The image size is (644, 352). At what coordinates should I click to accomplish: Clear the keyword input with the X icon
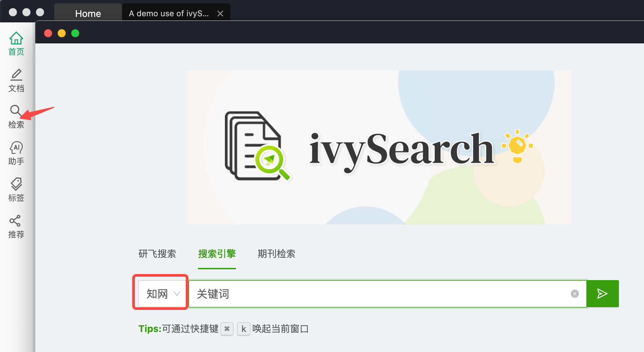(575, 294)
